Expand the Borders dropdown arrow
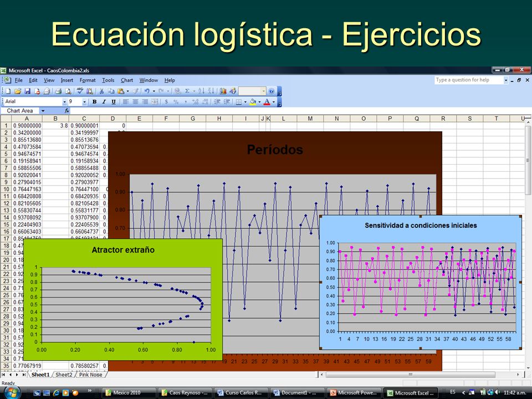Screen dimensions: 532x399 coord(245,101)
